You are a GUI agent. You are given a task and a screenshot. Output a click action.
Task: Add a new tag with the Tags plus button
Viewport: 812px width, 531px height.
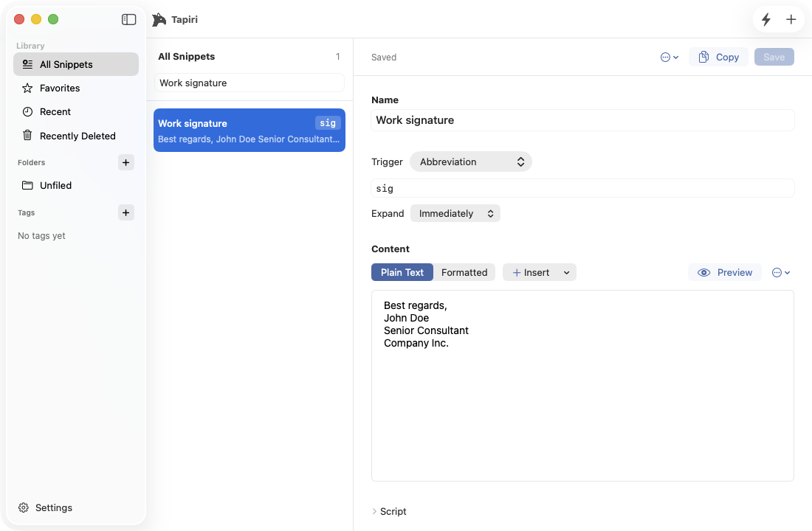pyautogui.click(x=125, y=212)
